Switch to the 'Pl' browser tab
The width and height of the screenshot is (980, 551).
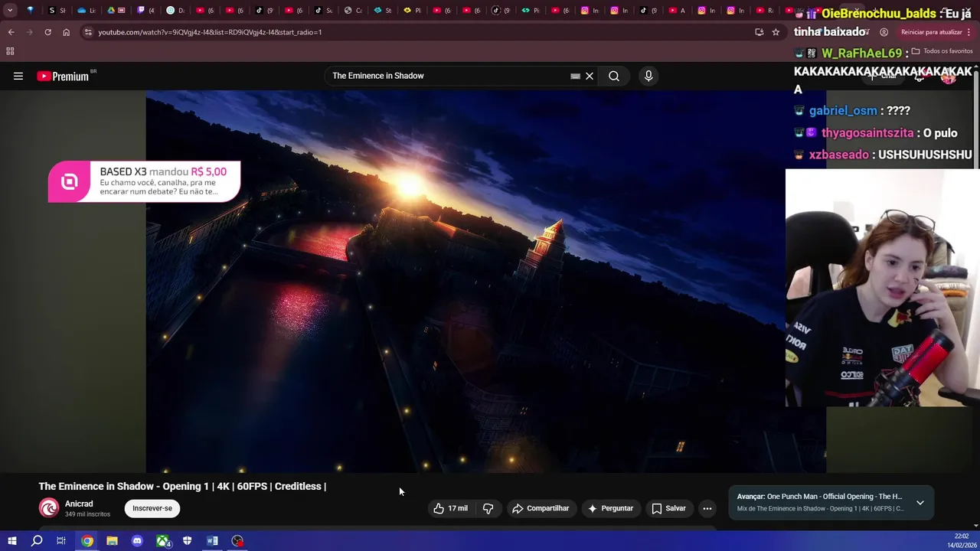(x=412, y=11)
